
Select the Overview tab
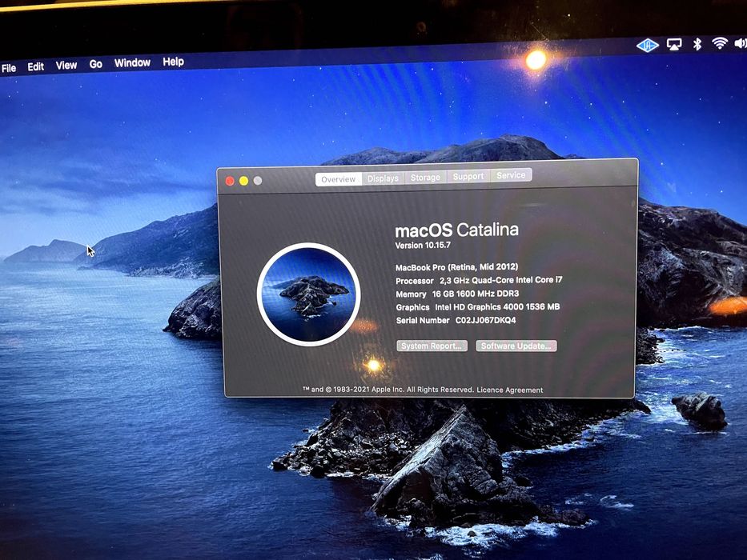point(338,179)
